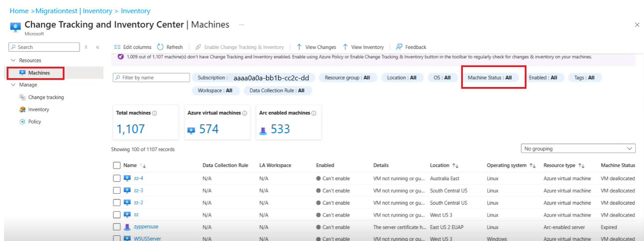Click the Machines monitor icon in sidebar
This screenshot has height=241, width=644.
(23, 73)
